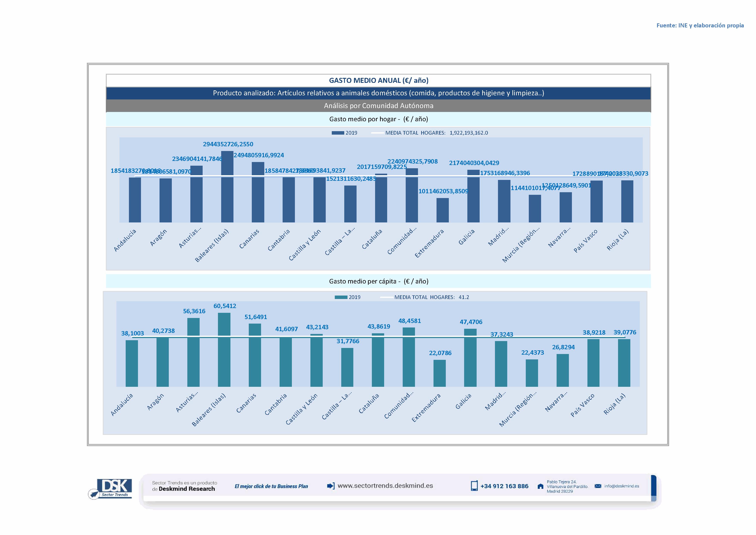Image resolution: width=756 pixels, height=535 pixels.
Task: Click the 'MEDIA TOTAL HOGARES: 41.2' legend entry
Action: click(431, 297)
